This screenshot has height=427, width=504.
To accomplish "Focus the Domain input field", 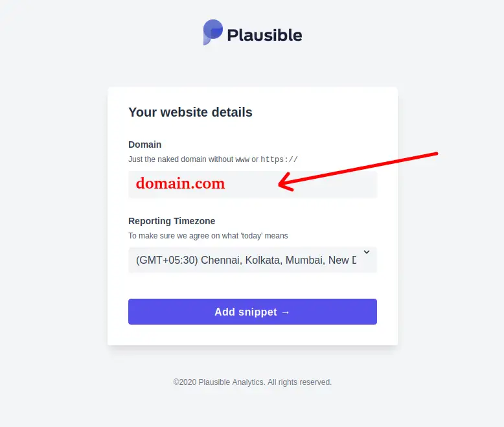I will [252, 184].
